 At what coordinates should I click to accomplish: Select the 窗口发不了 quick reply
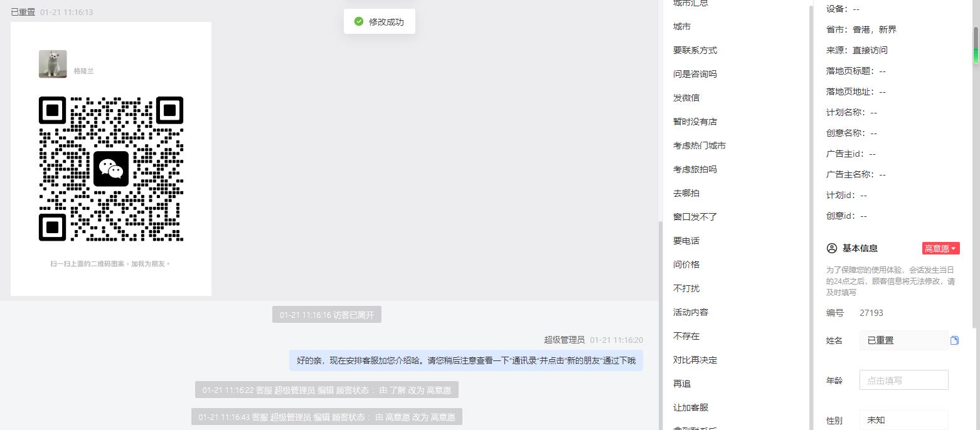695,217
